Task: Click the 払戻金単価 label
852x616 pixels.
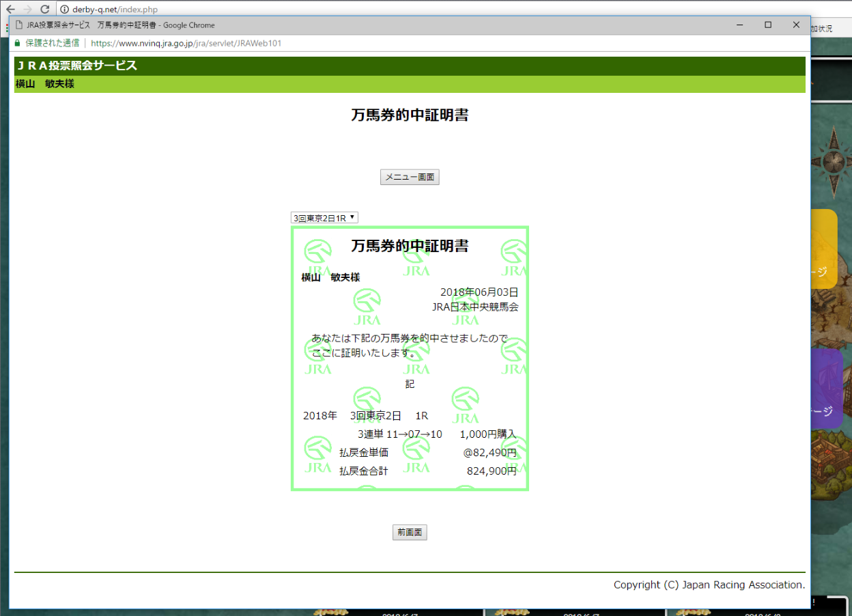Action: (x=364, y=453)
